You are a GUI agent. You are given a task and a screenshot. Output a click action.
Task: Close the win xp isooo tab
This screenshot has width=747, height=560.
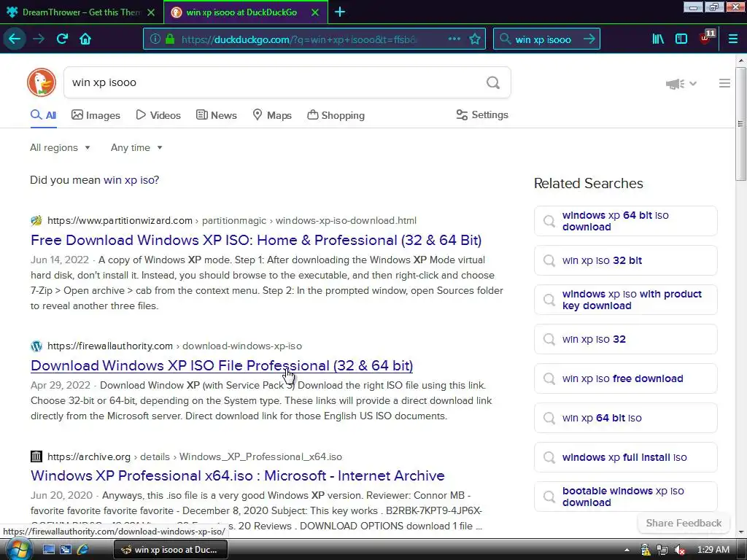coord(315,12)
